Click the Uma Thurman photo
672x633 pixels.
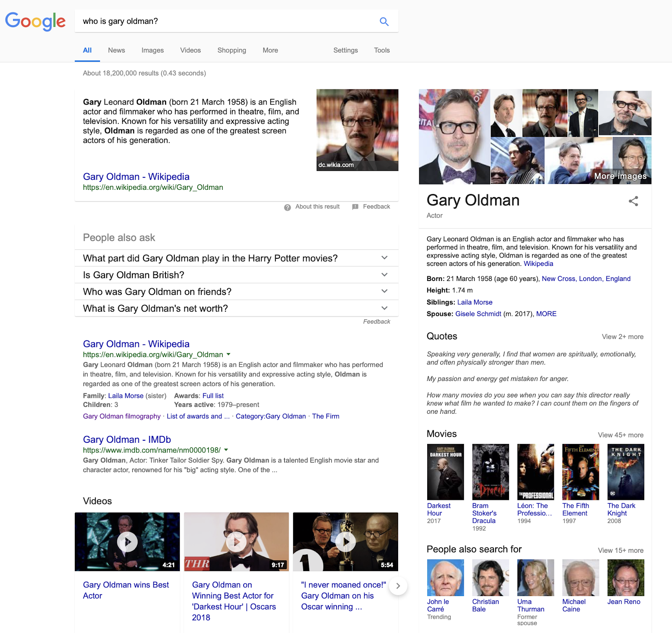[x=535, y=578]
